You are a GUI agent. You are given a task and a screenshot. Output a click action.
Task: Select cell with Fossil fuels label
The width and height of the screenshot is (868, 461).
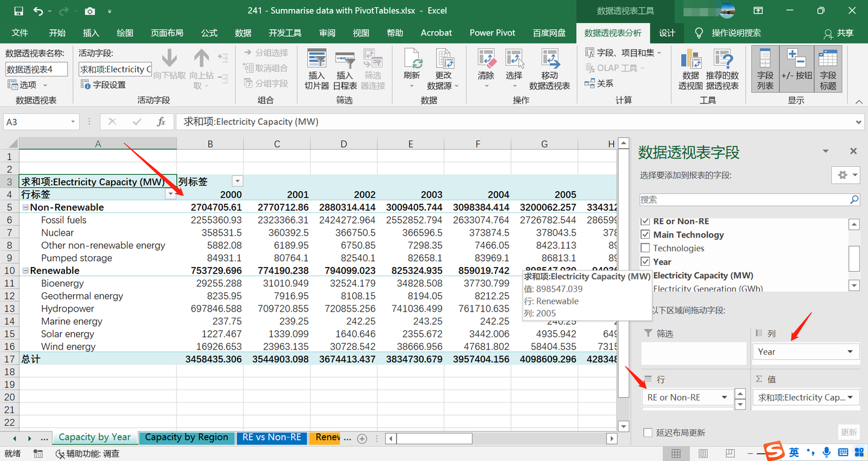coord(98,220)
